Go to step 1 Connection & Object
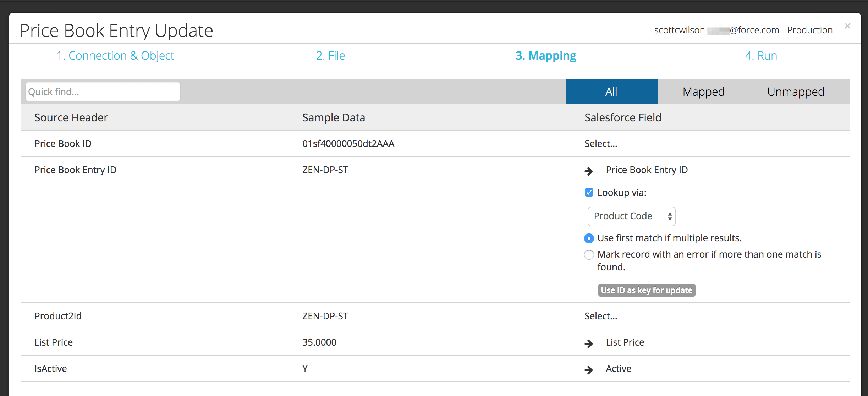 click(x=115, y=56)
